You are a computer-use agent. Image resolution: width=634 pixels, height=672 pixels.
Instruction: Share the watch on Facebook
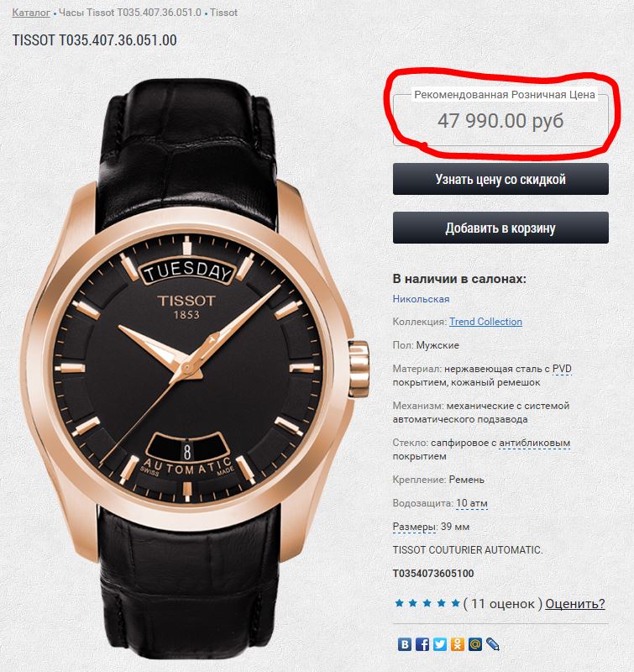click(422, 644)
